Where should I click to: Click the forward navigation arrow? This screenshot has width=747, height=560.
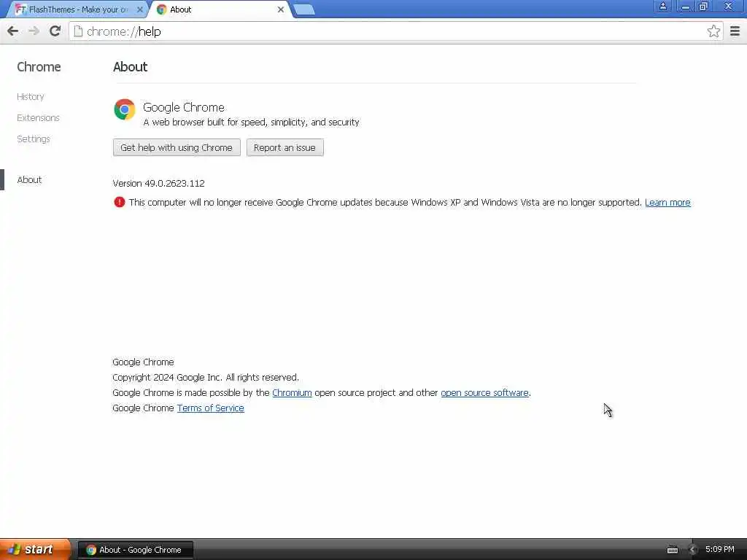(34, 31)
